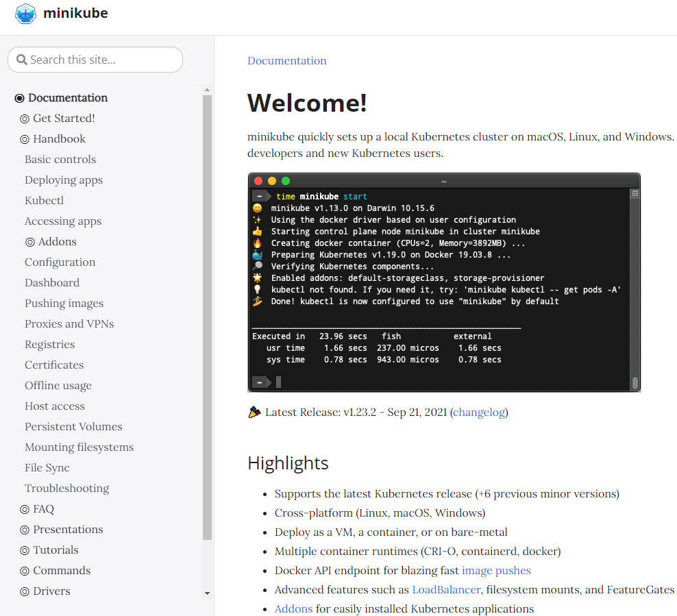Viewport: 677px width, 616px height.
Task: Open the Persistent Volumes page
Action: pos(74,426)
